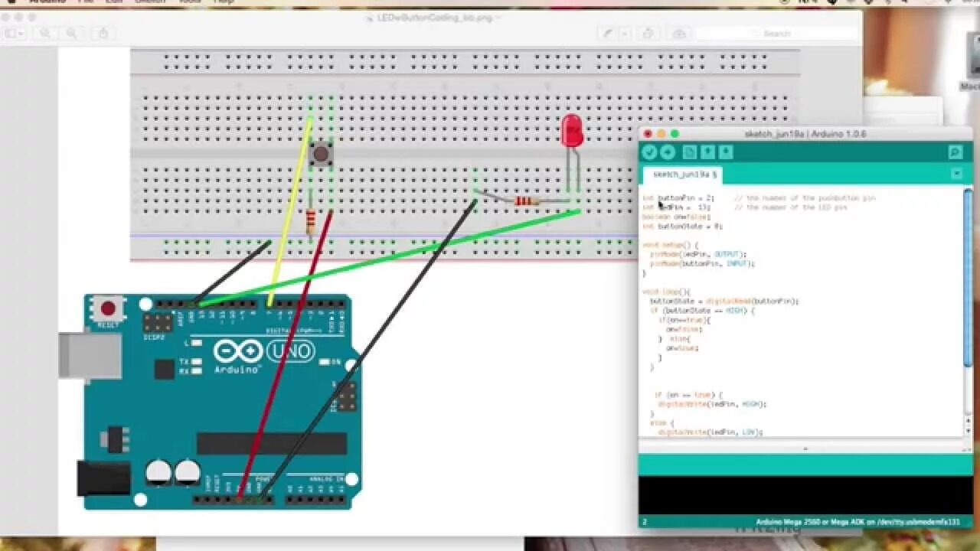Screen dimensions: 980x551
Task: Click the digitalWrite(ledPin, HIGH) code line
Action: click(x=712, y=404)
